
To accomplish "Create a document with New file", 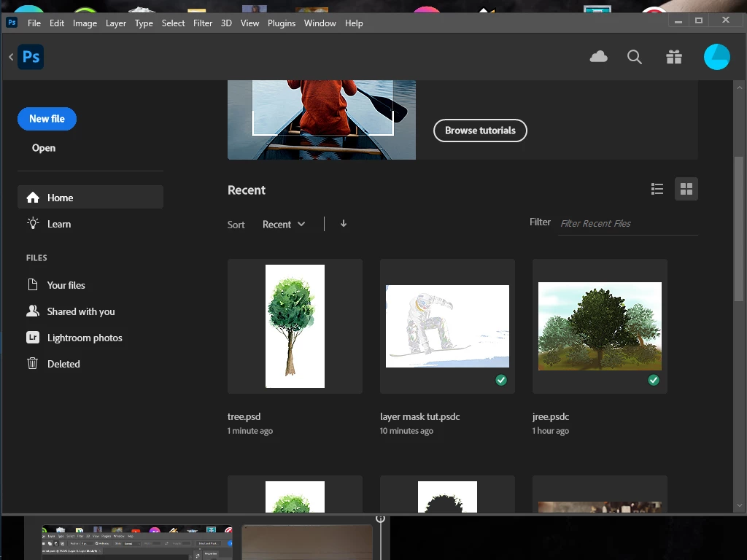I will point(47,119).
